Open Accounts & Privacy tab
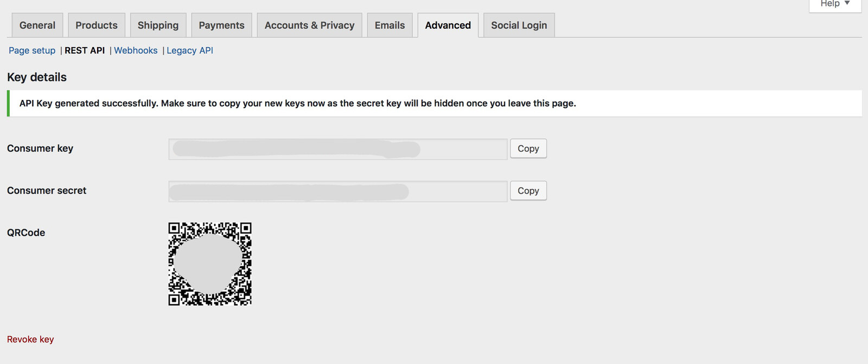The image size is (868, 364). [309, 25]
